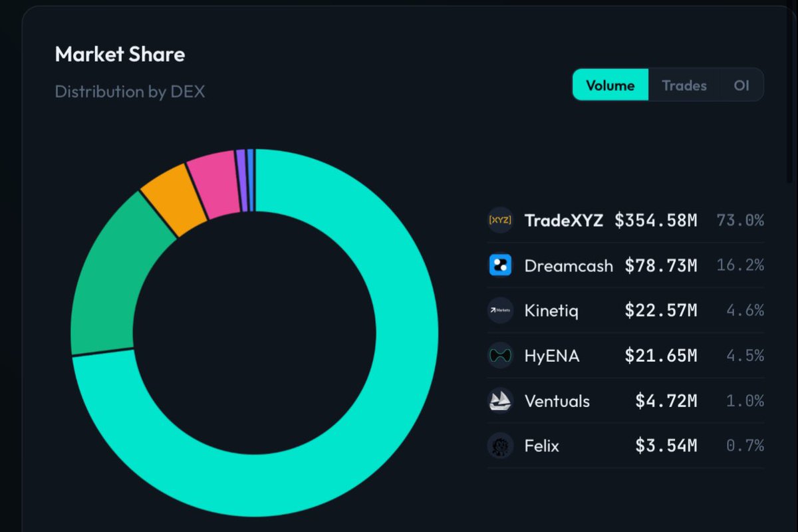Image resolution: width=798 pixels, height=532 pixels.
Task: Click the 1.0% share value
Action: (745, 401)
